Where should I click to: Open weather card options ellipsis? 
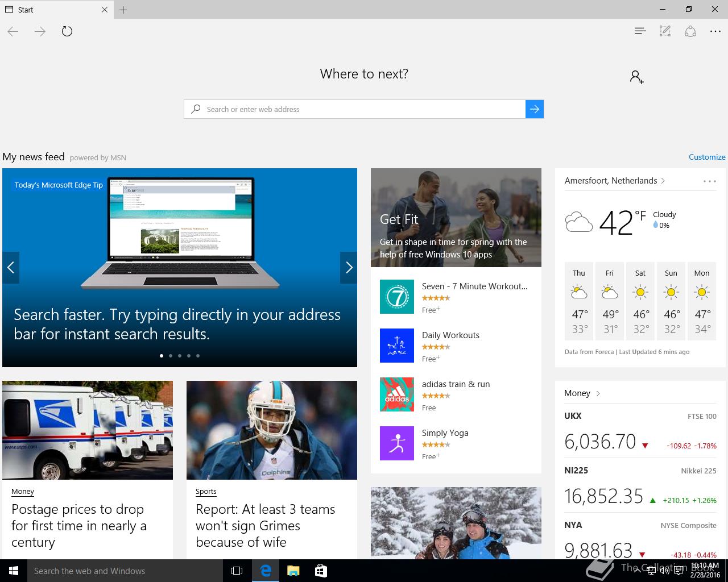709,181
